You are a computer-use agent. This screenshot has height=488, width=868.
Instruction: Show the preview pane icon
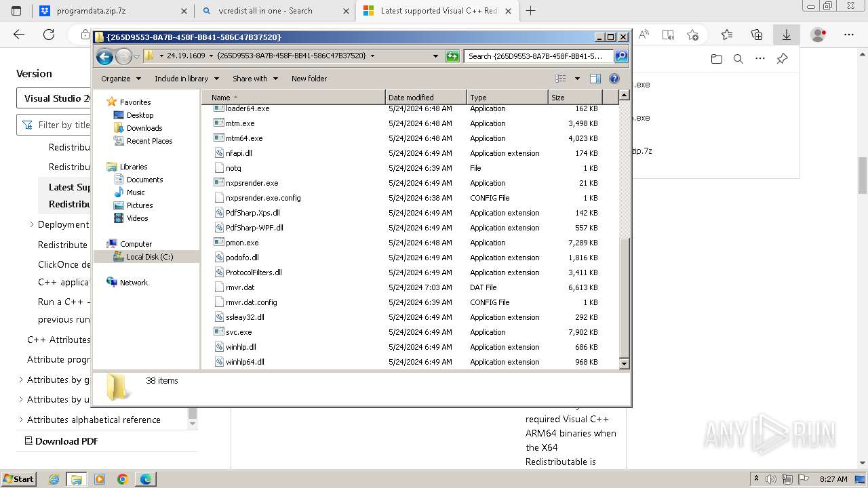(x=595, y=79)
